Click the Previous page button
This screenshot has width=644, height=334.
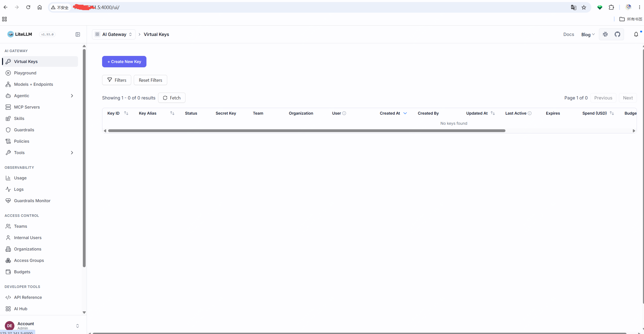603,98
